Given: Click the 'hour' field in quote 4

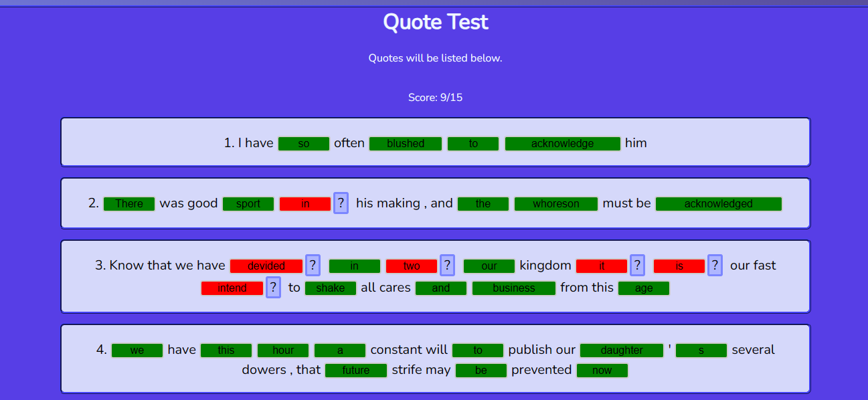Looking at the screenshot, I should click(x=283, y=351).
